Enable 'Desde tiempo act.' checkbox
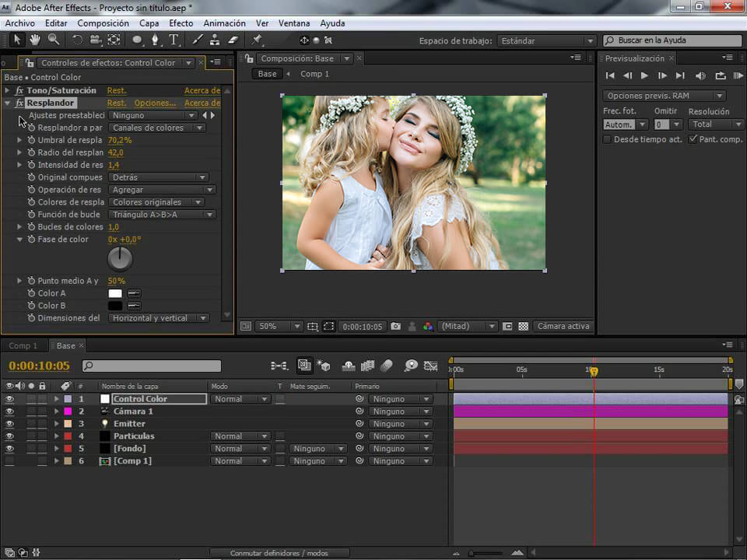Viewport: 747px width, 560px height. pos(608,139)
